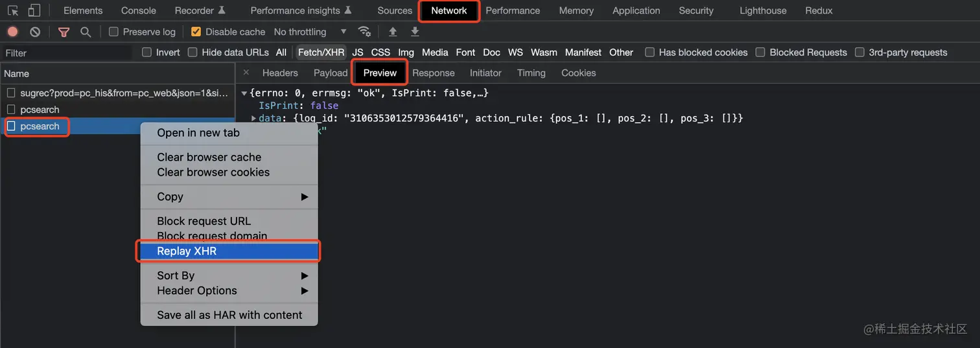Filter requests by All types
Viewport: 980px width, 348px height.
(x=281, y=52)
